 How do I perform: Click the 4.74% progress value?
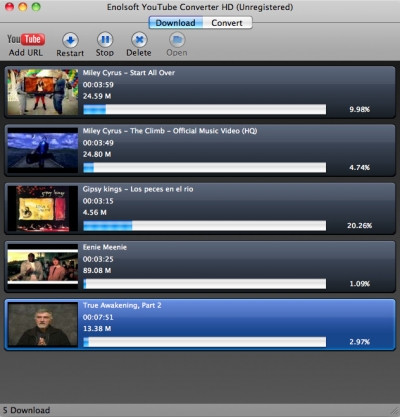[360, 167]
